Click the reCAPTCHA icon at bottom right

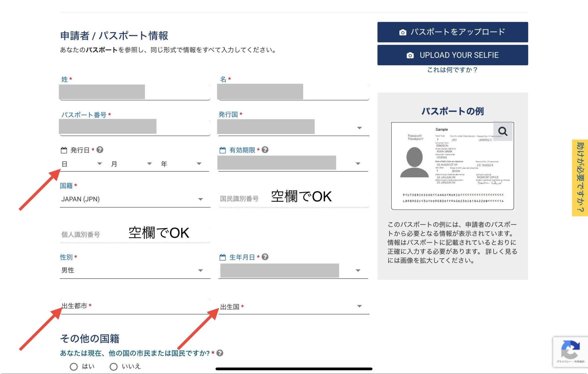(571, 350)
